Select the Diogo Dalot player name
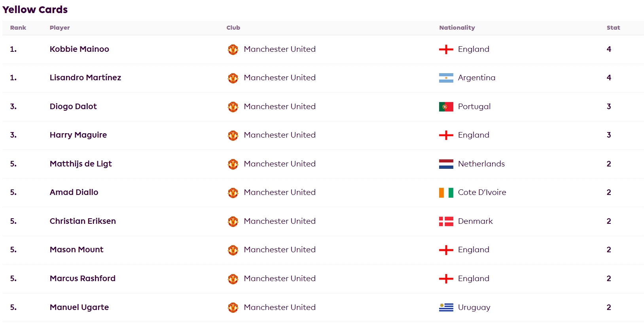The height and width of the screenshot is (327, 644). (73, 106)
